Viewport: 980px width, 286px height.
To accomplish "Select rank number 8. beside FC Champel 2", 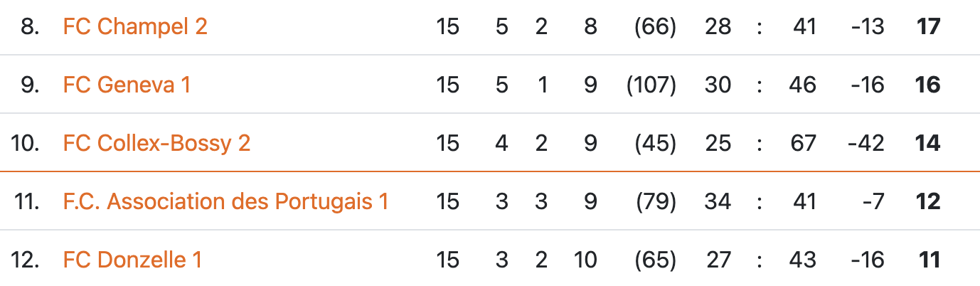I will click(x=30, y=27).
